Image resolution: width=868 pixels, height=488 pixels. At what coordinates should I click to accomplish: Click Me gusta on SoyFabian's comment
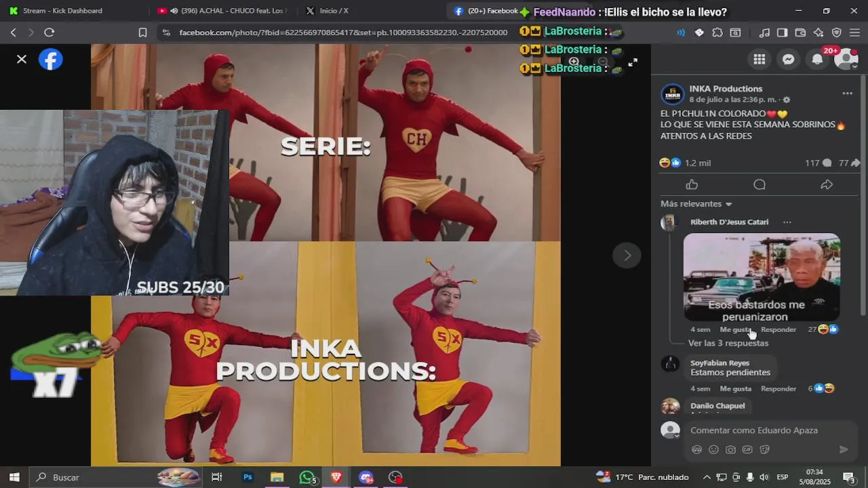tap(735, 389)
